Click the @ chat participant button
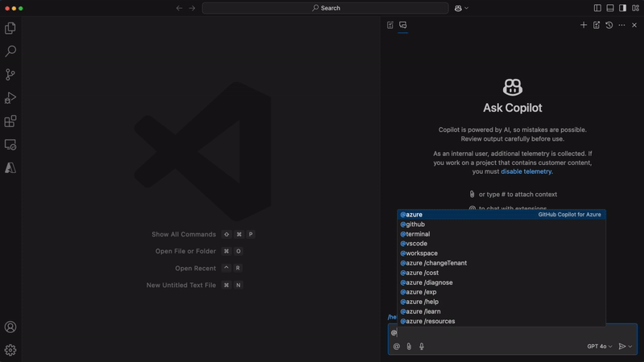Image resolution: width=644 pixels, height=362 pixels. click(396, 347)
